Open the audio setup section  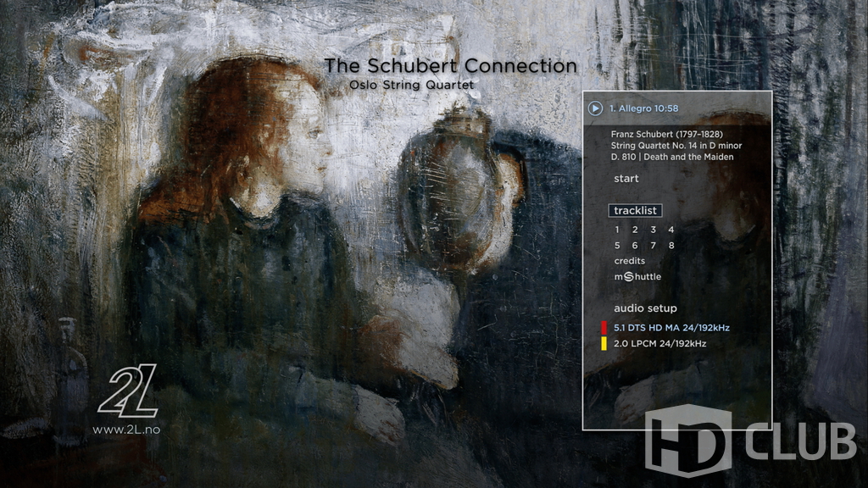[645, 308]
